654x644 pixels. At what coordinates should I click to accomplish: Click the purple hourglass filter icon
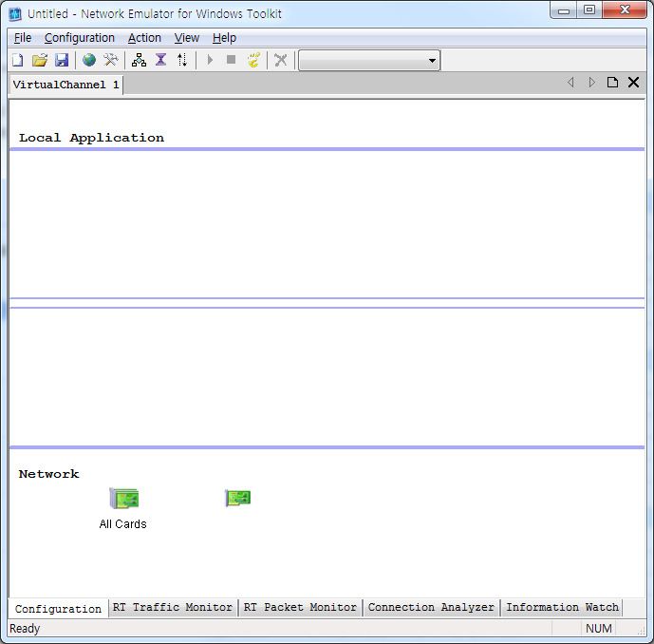[x=160, y=60]
